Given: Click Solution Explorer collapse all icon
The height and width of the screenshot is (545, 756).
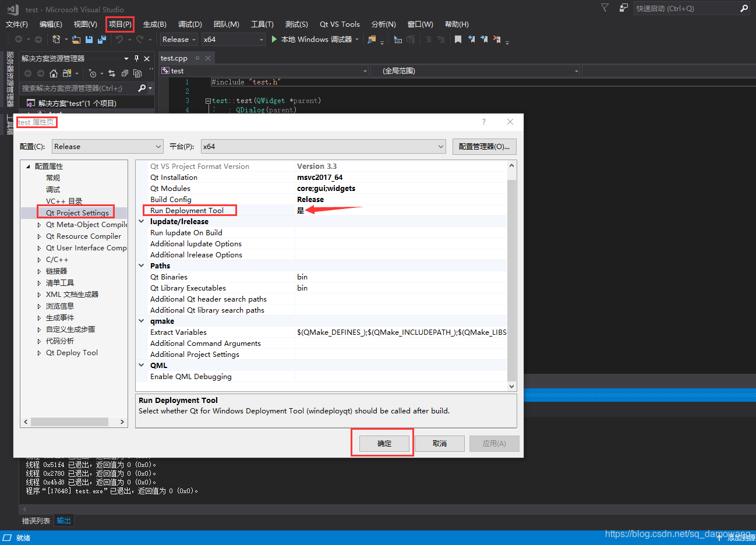Looking at the screenshot, I should point(125,73).
